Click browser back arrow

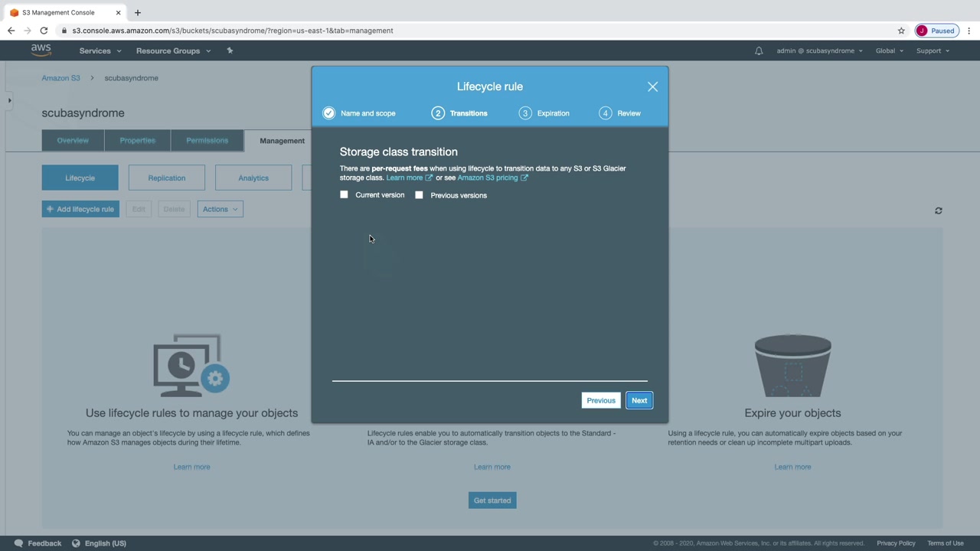(11, 31)
